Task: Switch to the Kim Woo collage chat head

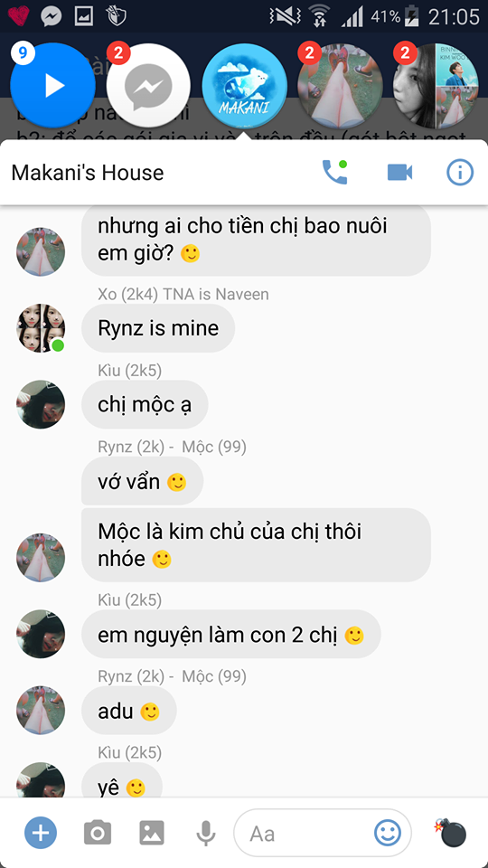Action: pos(436,86)
